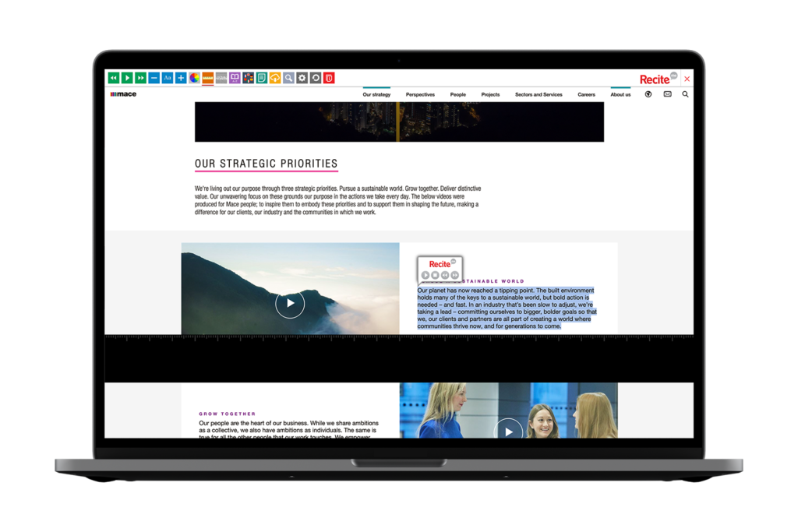This screenshot has width=798, height=532.
Task: Switch to text-only mode via the teal page icon
Action: click(262, 78)
